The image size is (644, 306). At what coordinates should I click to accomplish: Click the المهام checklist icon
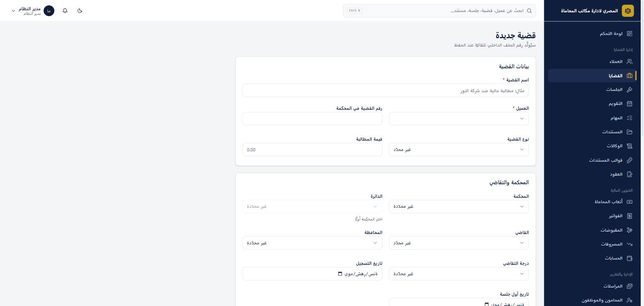coord(630,118)
